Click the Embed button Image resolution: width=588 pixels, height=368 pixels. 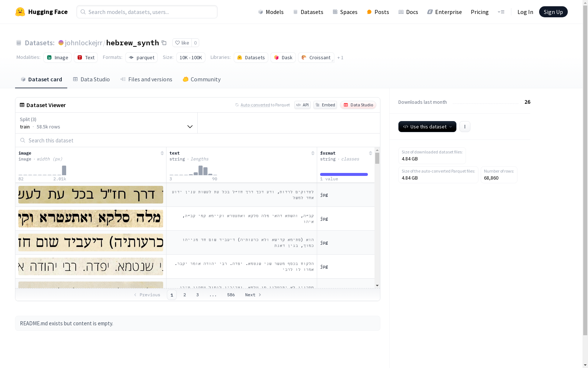point(325,105)
